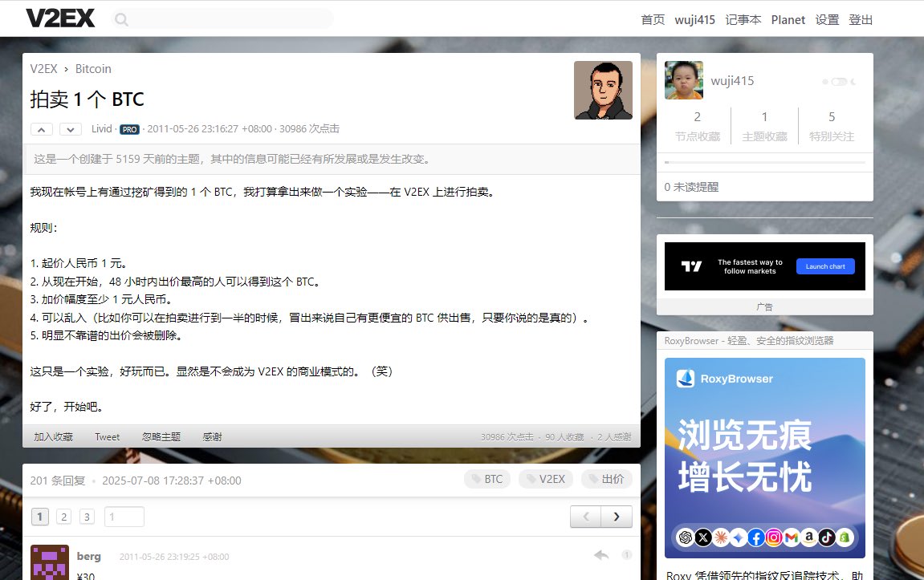Screen dimensions: 924x580
Task: Select replies page 1
Action: pyautogui.click(x=39, y=517)
